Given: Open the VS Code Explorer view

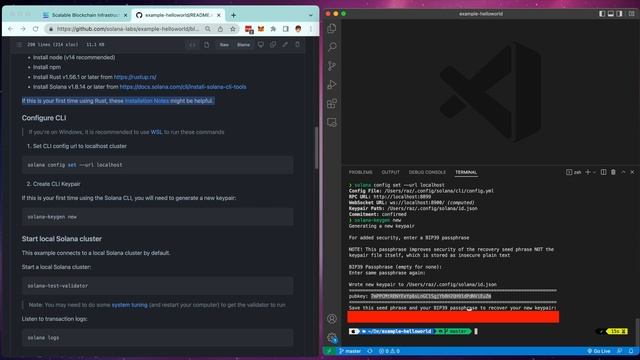Looking at the screenshot, I should pos(332,28).
